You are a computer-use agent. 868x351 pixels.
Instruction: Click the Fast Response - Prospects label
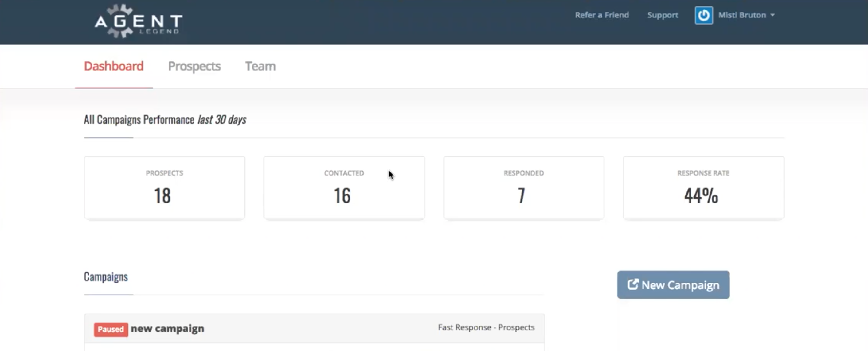coord(486,327)
